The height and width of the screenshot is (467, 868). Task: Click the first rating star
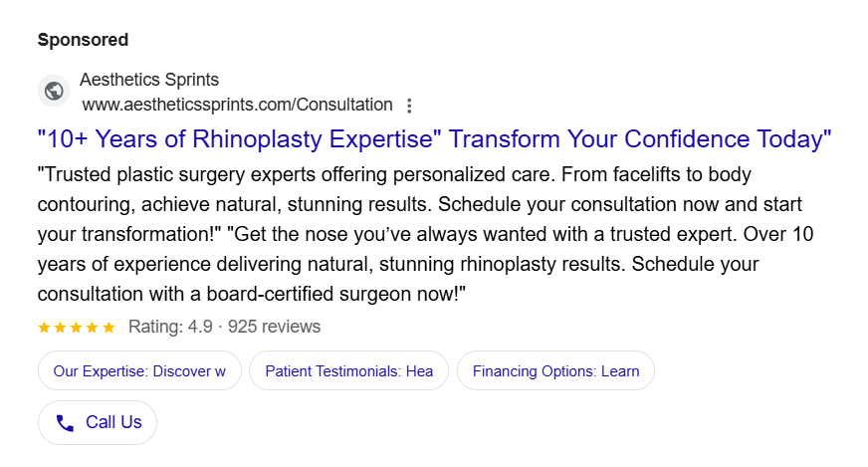click(x=44, y=328)
